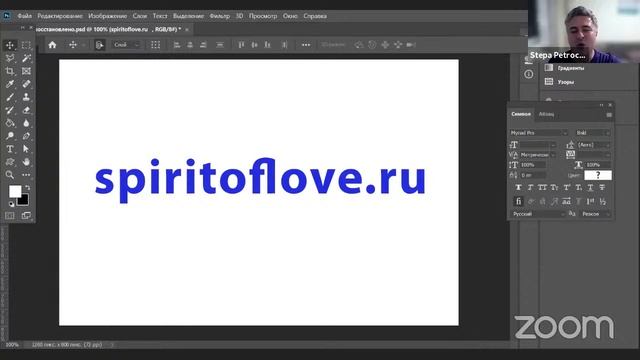Align top edges in options bar
Screen dimensions: 640x360
click(x=241, y=45)
